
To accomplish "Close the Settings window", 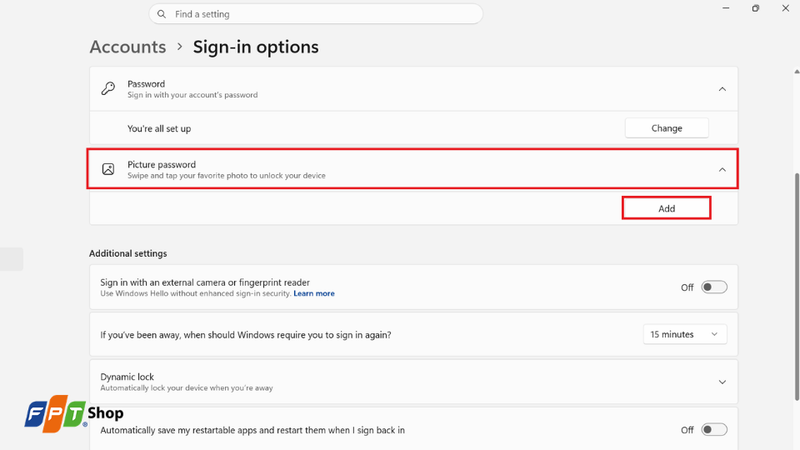I will click(x=786, y=8).
